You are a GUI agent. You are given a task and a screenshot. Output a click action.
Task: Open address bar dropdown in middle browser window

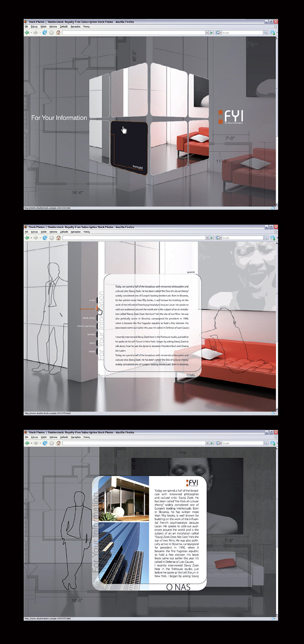tap(207, 238)
